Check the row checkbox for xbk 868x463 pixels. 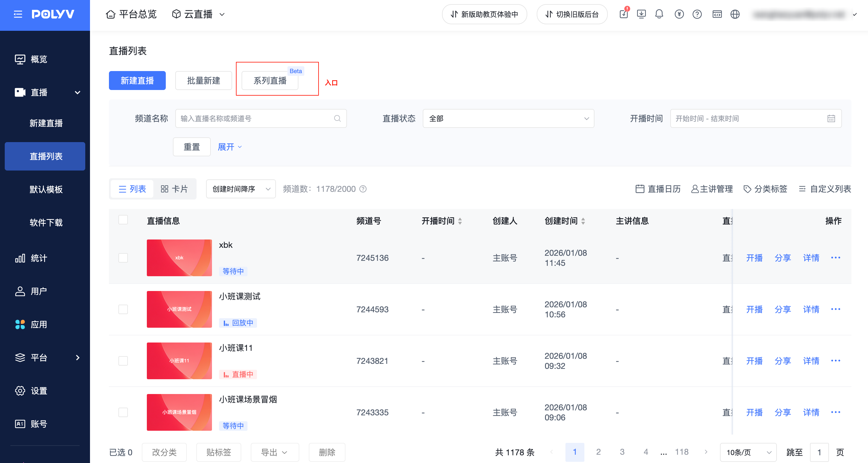[x=123, y=258]
